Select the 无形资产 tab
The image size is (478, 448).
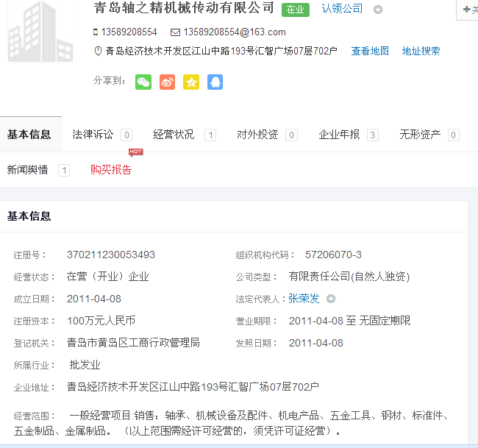click(420, 135)
